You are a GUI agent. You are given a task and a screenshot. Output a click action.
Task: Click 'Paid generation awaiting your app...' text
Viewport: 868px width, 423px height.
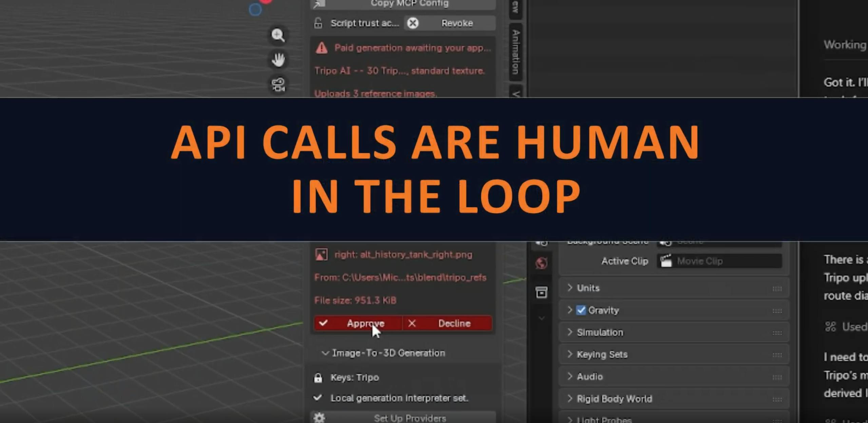(413, 48)
